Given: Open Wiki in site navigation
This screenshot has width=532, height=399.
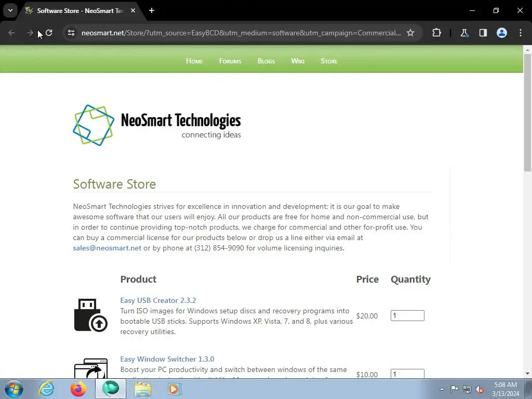Looking at the screenshot, I should (298, 61).
